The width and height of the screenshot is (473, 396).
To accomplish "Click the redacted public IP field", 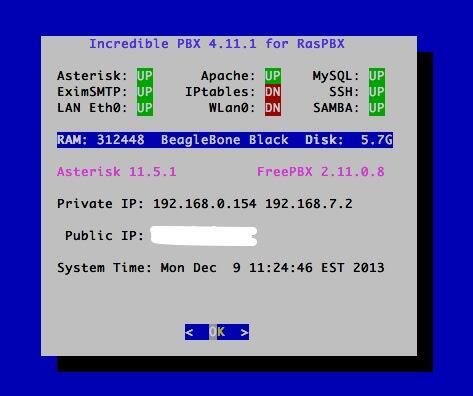I will click(x=204, y=236).
